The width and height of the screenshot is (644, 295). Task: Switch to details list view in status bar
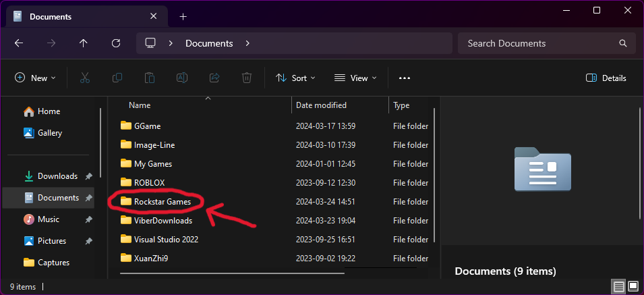coord(618,287)
